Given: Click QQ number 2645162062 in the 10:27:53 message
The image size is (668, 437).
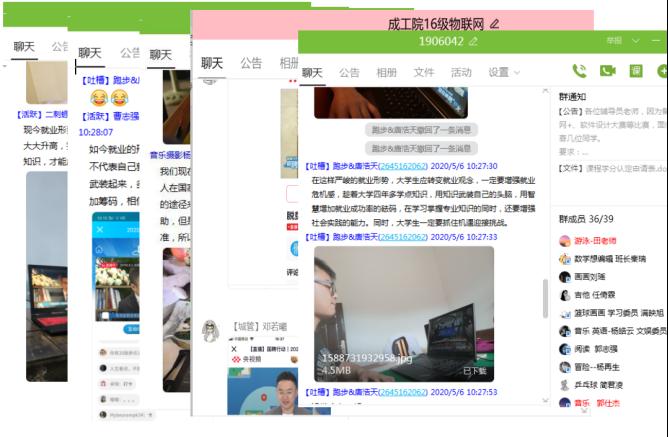Looking at the screenshot, I should tap(402, 392).
